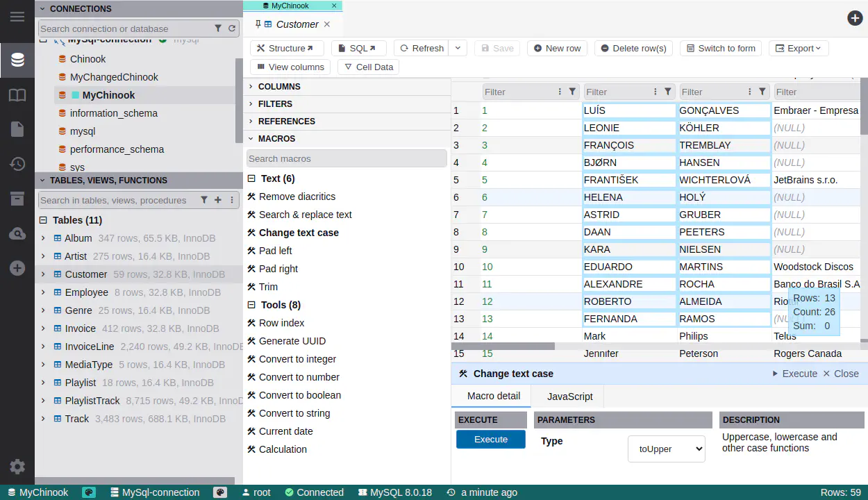
Task: Click refresh icon in connections search bar
Action: pyautogui.click(x=232, y=28)
